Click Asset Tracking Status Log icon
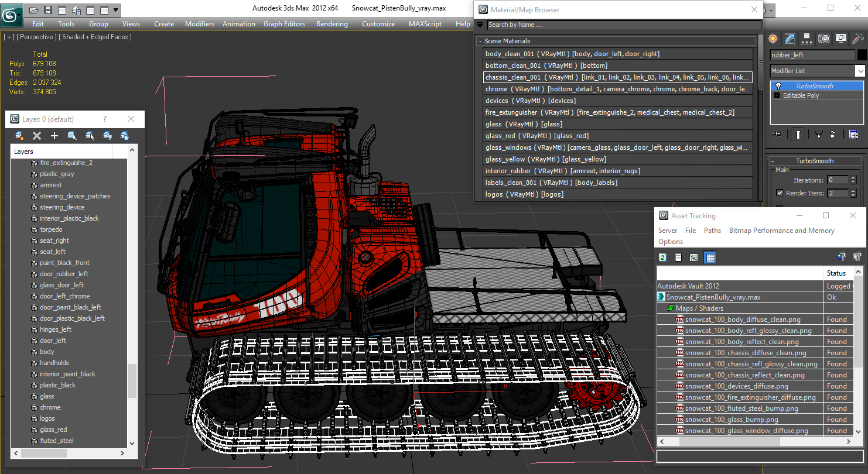Image resolution: width=868 pixels, height=474 pixels. coord(678,257)
